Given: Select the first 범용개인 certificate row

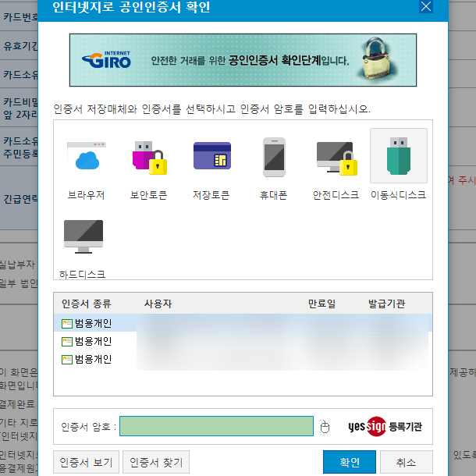Looking at the screenshot, I should [243, 323].
